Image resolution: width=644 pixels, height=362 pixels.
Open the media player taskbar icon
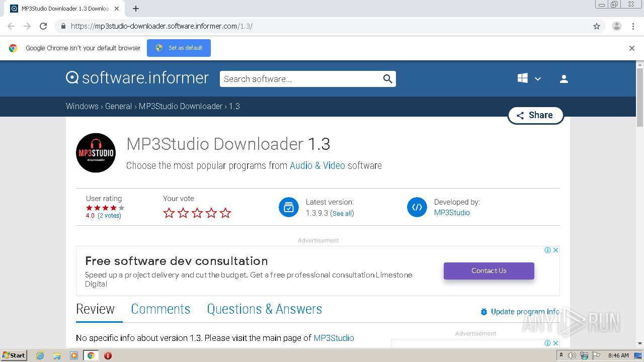point(74,355)
